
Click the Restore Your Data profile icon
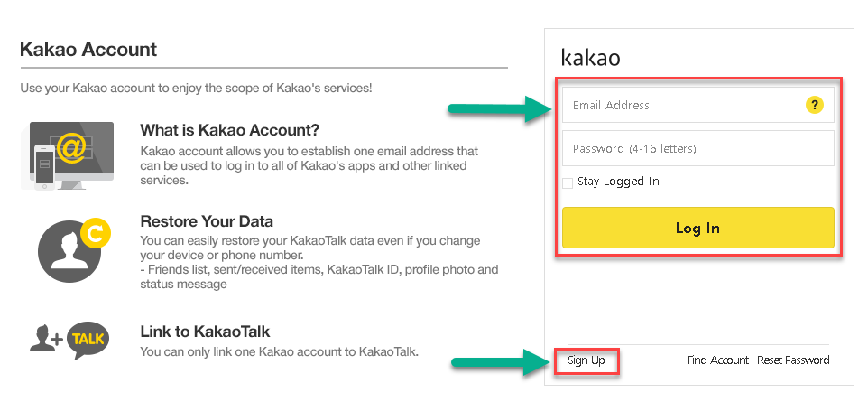74,251
